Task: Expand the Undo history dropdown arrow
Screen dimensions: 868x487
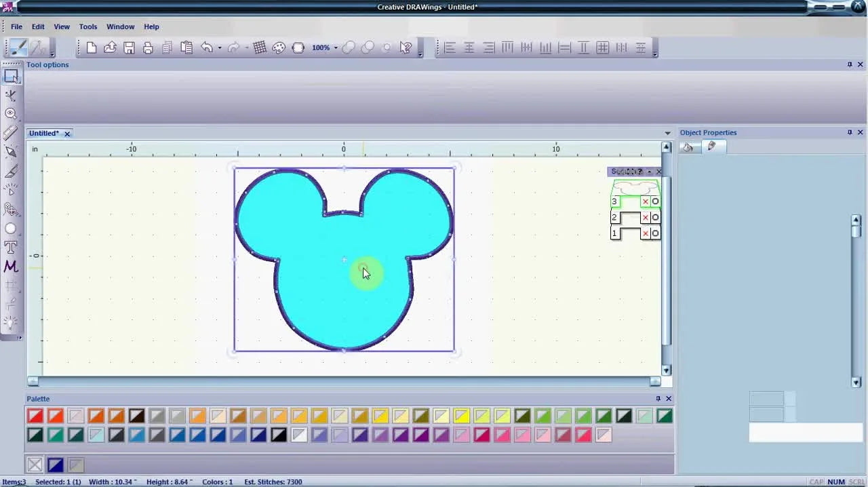Action: click(x=219, y=48)
